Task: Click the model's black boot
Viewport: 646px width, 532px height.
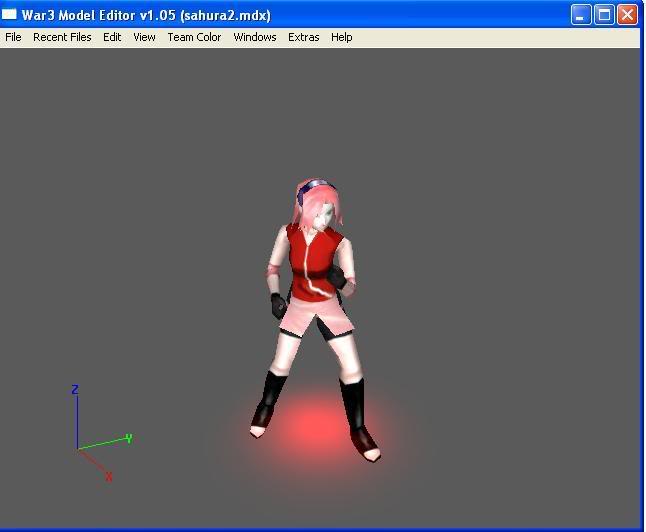Action: click(353, 408)
